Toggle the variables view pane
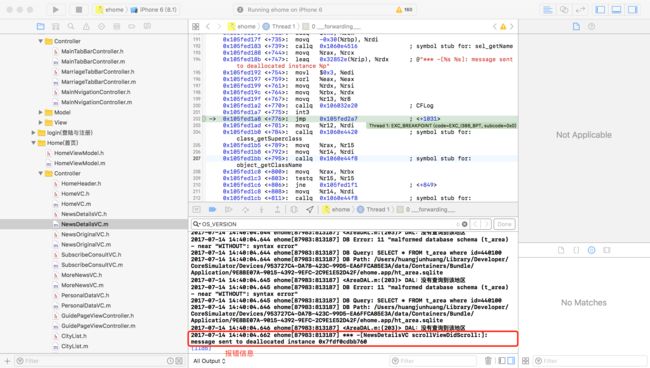The height and width of the screenshot is (368, 650). [x=502, y=361]
